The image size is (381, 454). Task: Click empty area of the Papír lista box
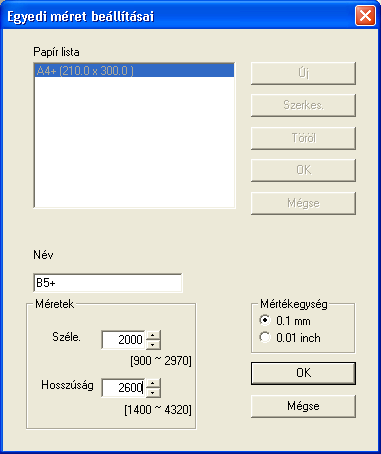(x=134, y=143)
